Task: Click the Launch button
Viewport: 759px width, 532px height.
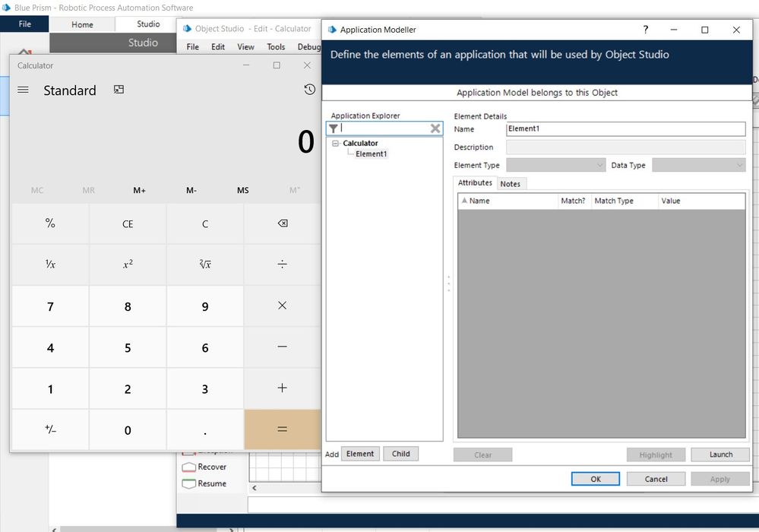Action: pos(721,454)
